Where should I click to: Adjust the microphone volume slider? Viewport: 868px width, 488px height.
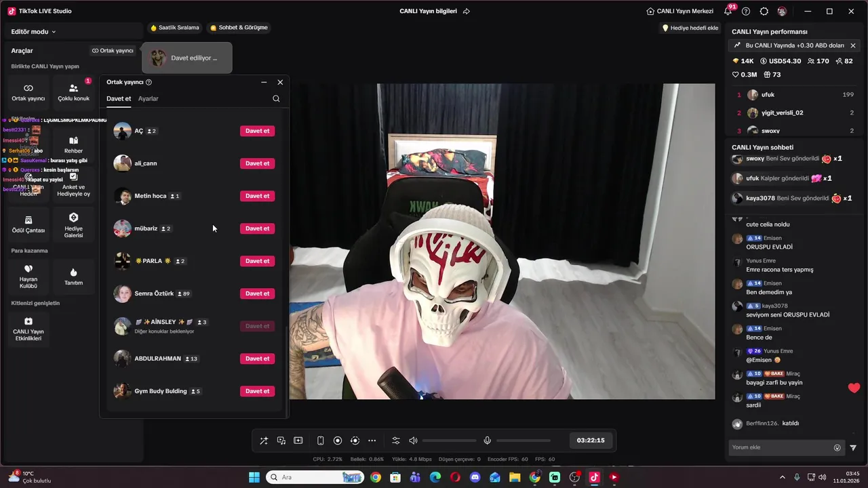click(523, 441)
